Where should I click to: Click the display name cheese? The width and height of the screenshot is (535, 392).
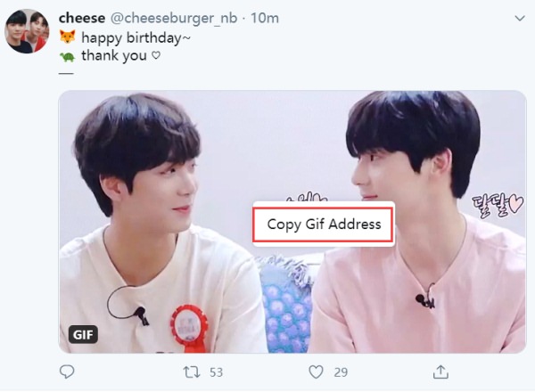click(82, 18)
